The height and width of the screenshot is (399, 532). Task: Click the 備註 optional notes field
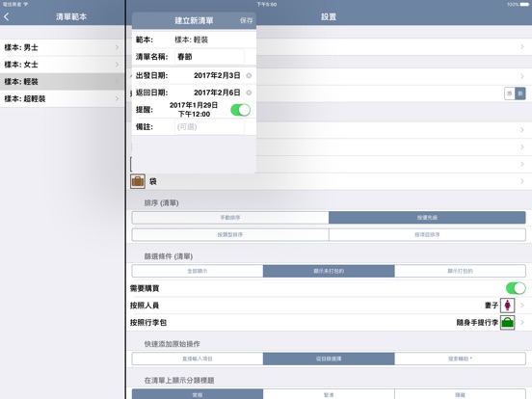point(209,127)
